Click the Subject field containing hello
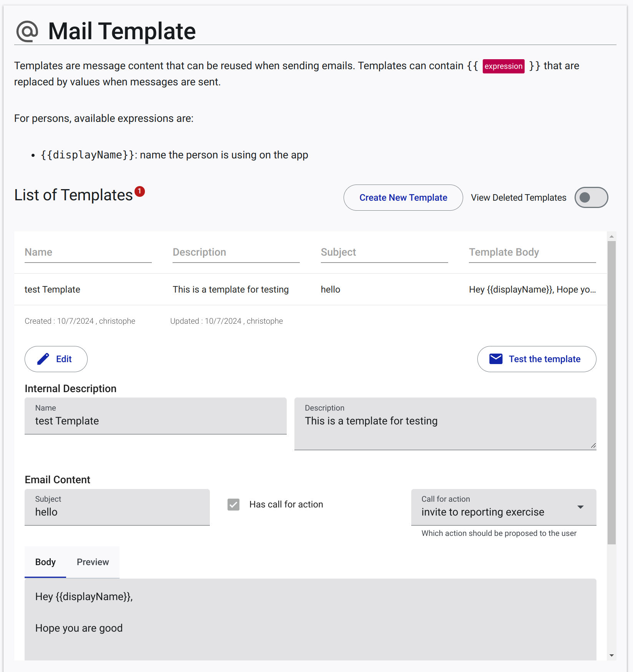This screenshot has height=672, width=633. (x=117, y=507)
